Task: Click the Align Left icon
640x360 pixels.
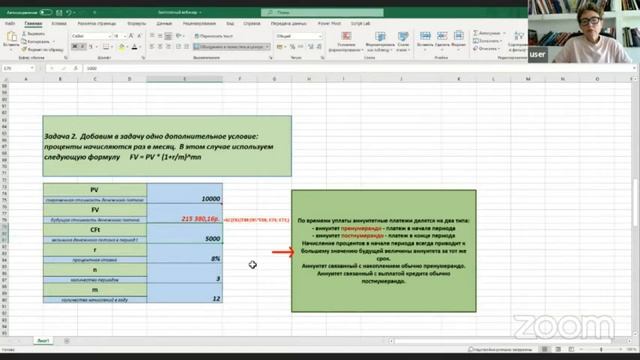Action: [152, 47]
